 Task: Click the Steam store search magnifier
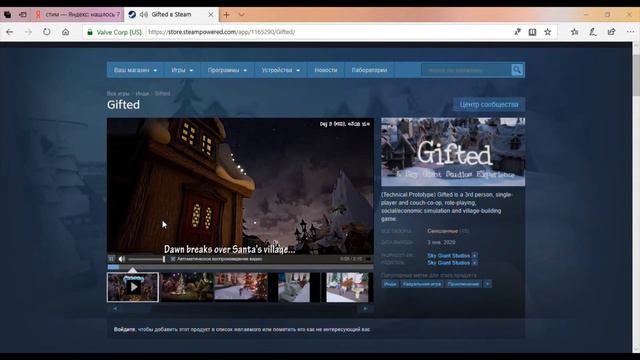517,70
